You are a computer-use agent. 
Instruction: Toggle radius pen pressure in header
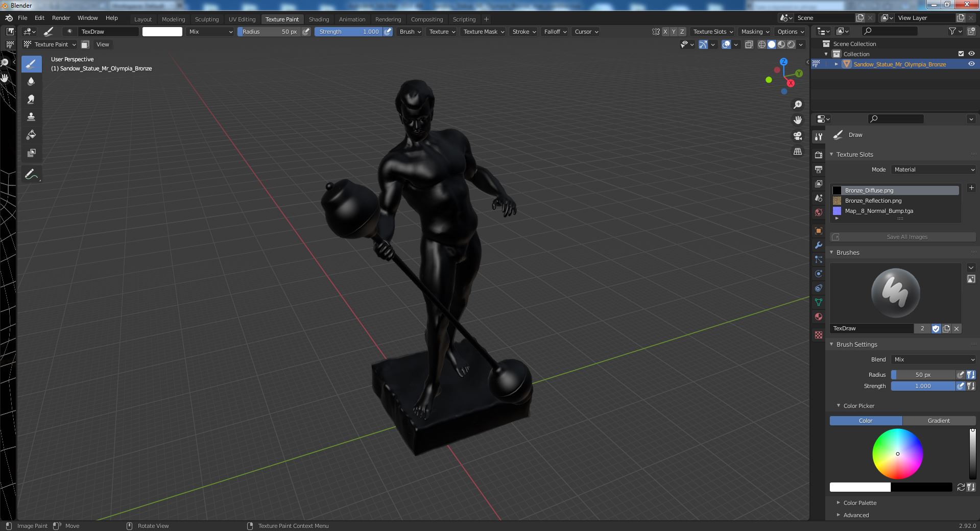[x=306, y=32]
